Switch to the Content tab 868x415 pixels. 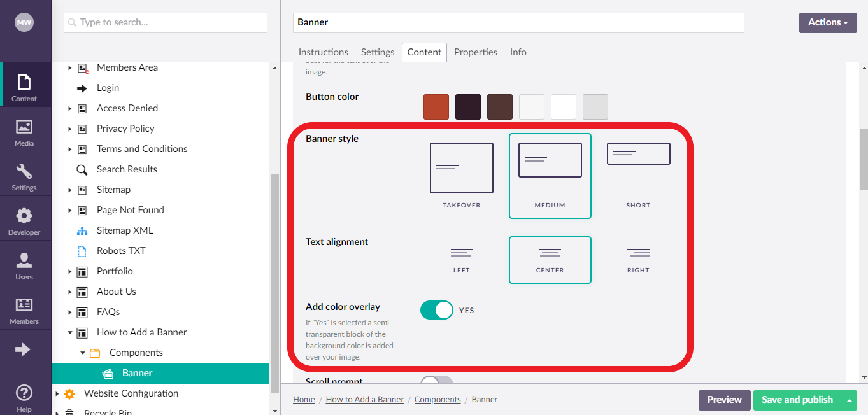pyautogui.click(x=424, y=52)
